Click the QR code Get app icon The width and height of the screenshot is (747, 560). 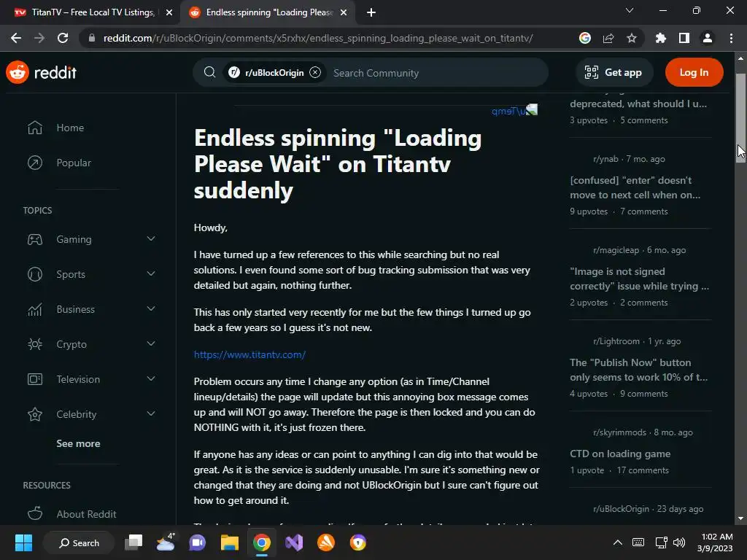tap(591, 72)
